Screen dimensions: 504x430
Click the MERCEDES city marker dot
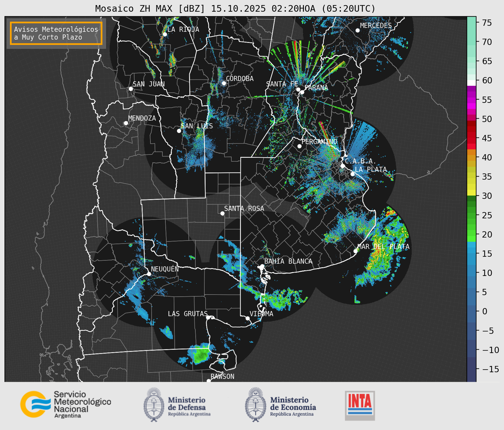tap(358, 31)
